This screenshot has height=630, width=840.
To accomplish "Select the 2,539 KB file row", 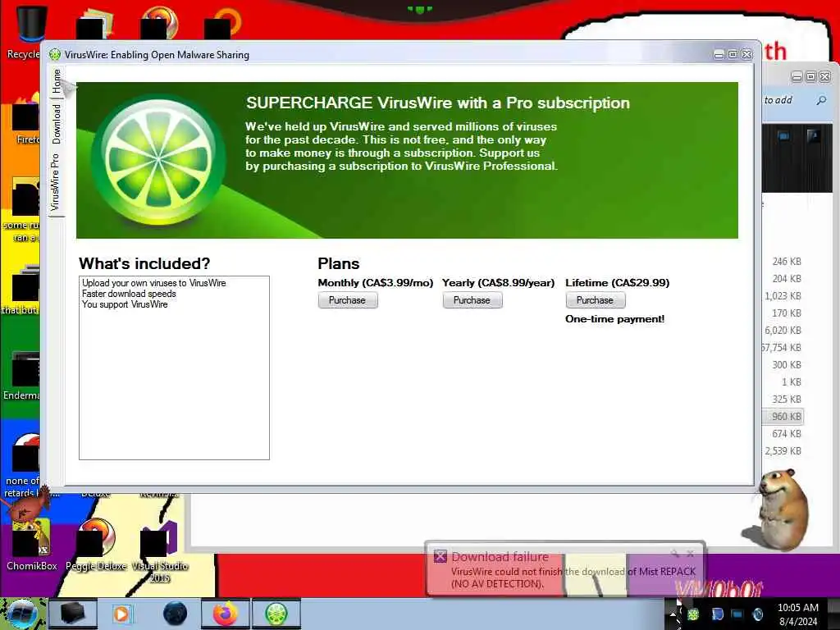I will pyautogui.click(x=783, y=451).
